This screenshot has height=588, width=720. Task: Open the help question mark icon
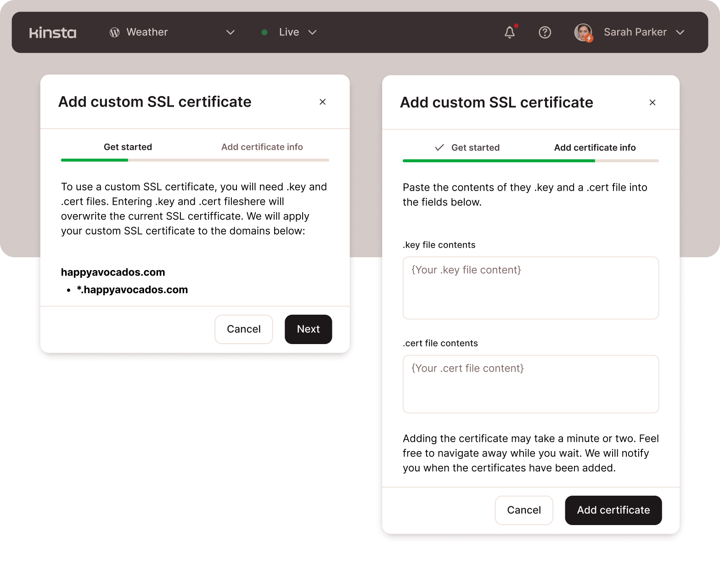[x=545, y=32]
